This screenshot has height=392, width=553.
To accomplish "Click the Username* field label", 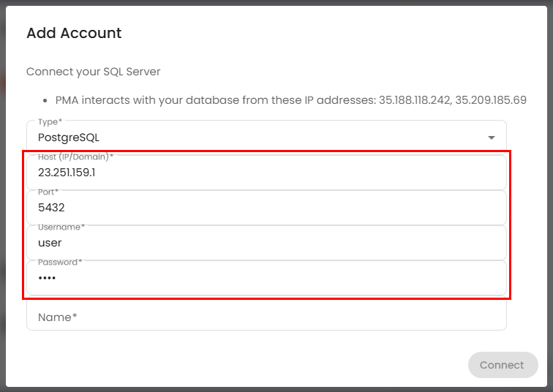I will tap(61, 227).
